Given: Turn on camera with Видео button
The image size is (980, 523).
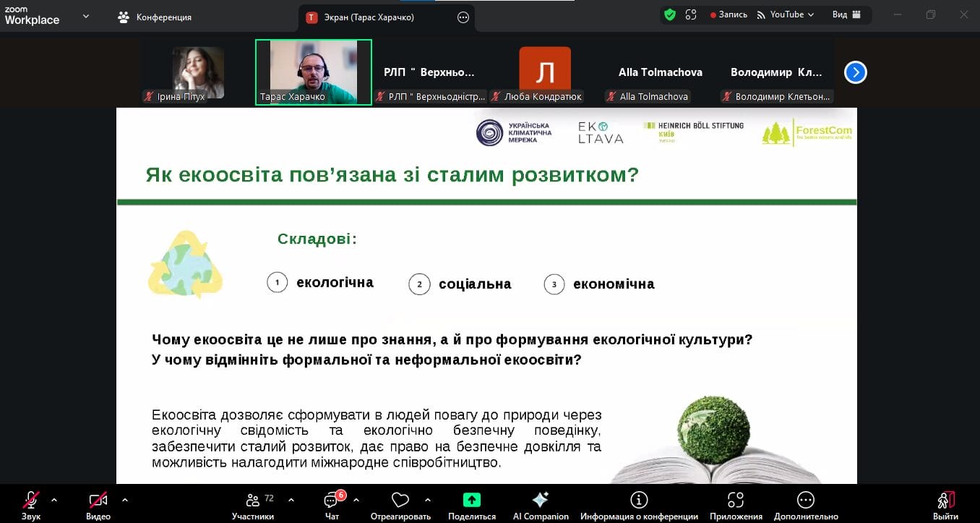Looking at the screenshot, I should pos(98,500).
